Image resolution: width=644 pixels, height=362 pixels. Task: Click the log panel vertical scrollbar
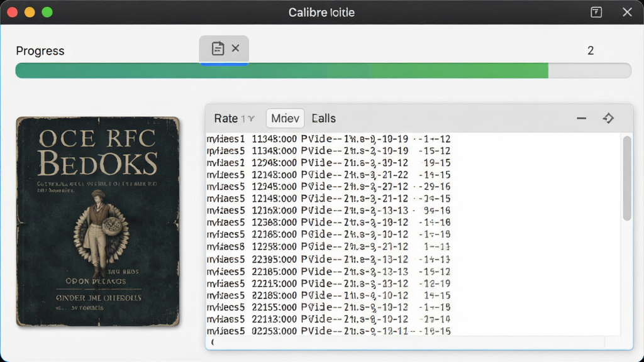(x=626, y=178)
